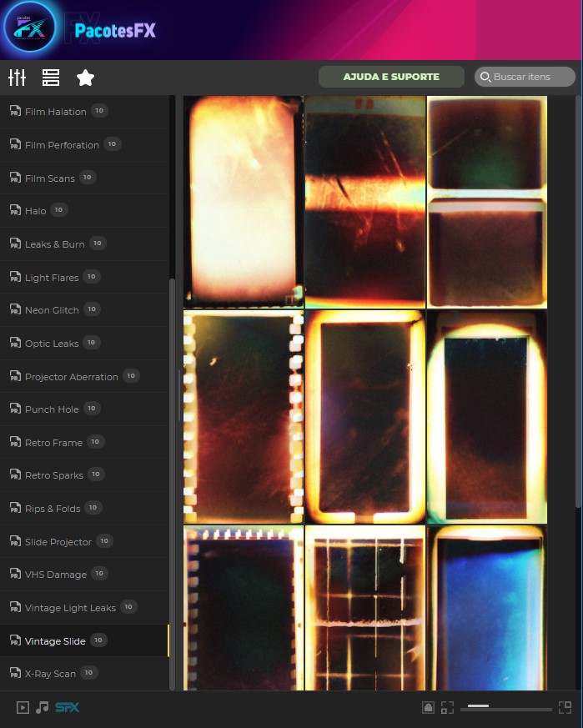Select the Light Flares category
This screenshot has height=728, width=583.
[x=52, y=278]
